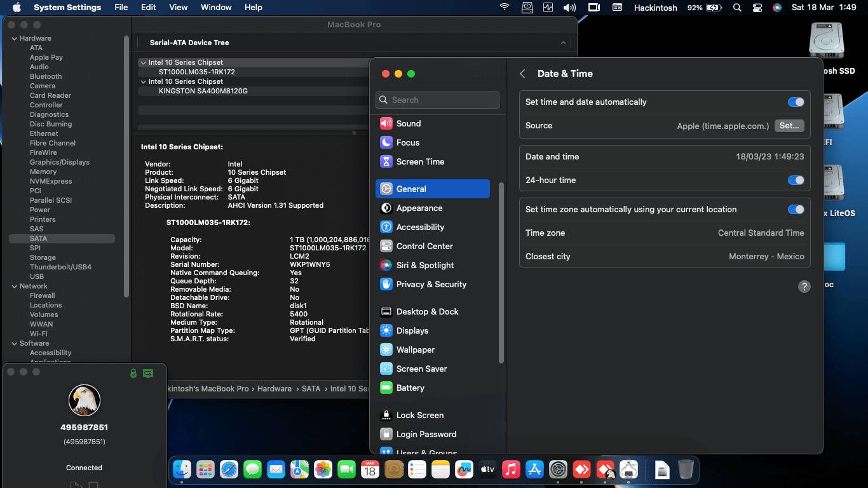Screen dimensions: 868x488
Task: Open Messages from the Dock
Action: coord(252,470)
